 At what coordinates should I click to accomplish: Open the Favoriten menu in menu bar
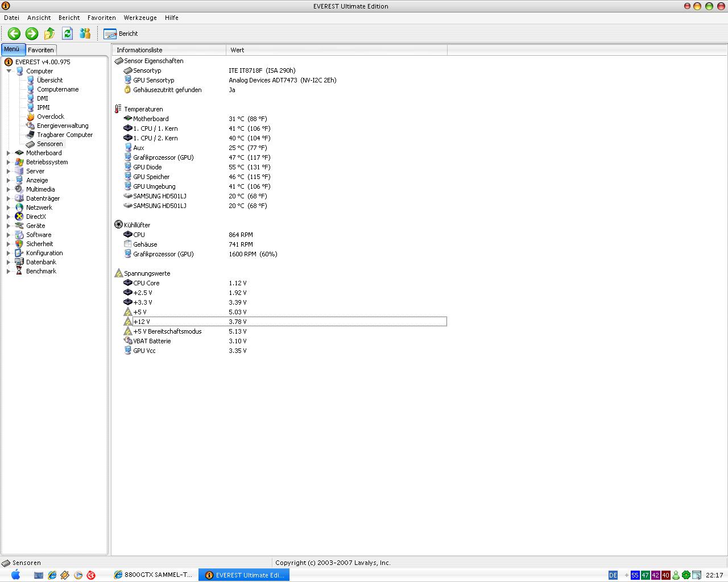(101, 18)
